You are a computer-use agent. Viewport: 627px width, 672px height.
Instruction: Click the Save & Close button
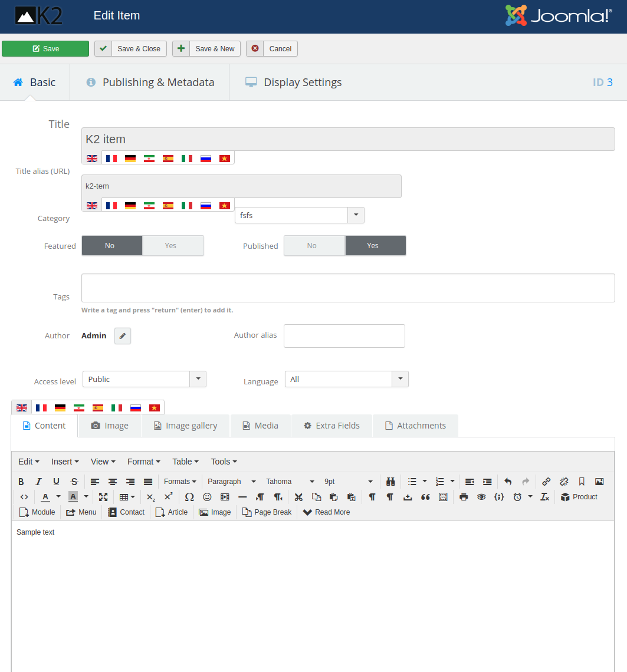point(131,49)
